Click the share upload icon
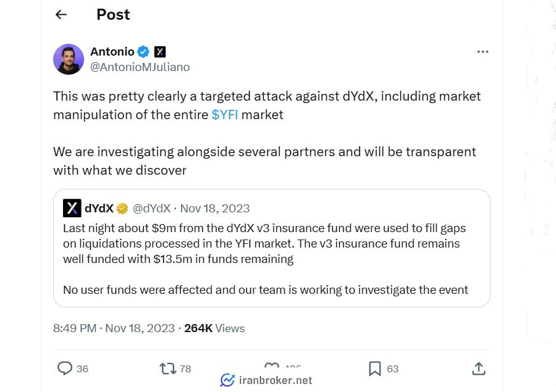The width and height of the screenshot is (556, 392). pyautogui.click(x=479, y=369)
